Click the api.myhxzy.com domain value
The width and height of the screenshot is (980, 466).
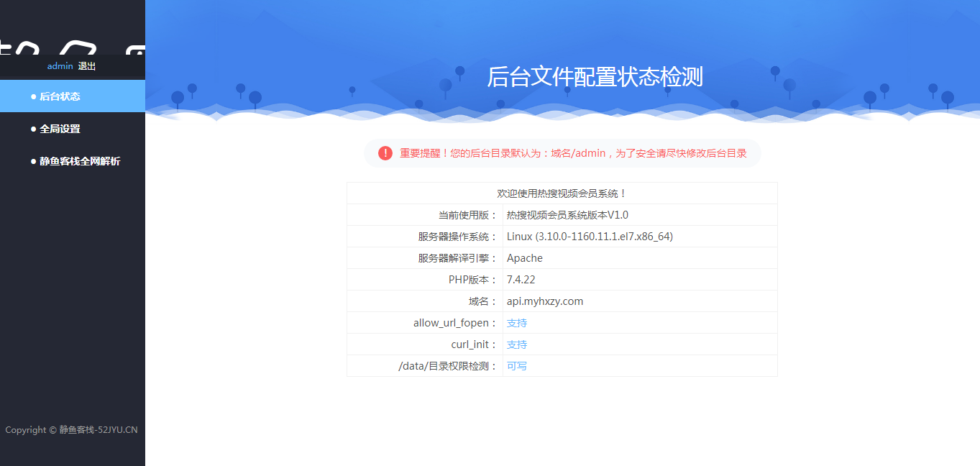544,301
